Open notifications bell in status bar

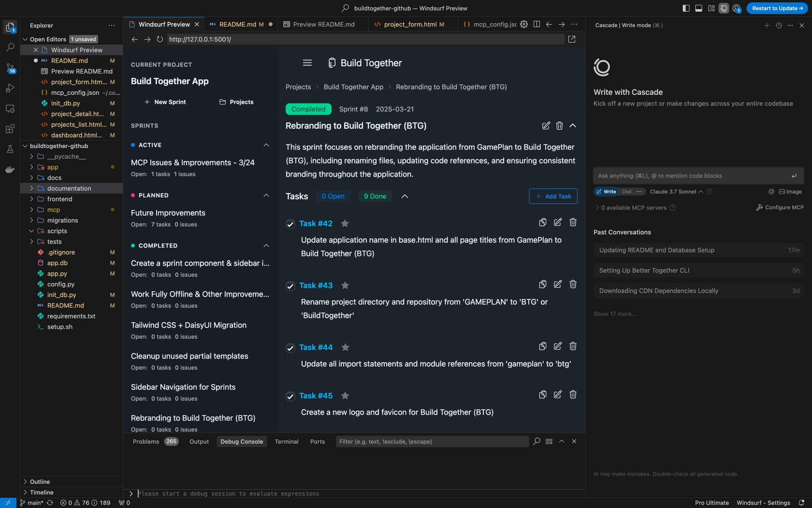[801, 503]
